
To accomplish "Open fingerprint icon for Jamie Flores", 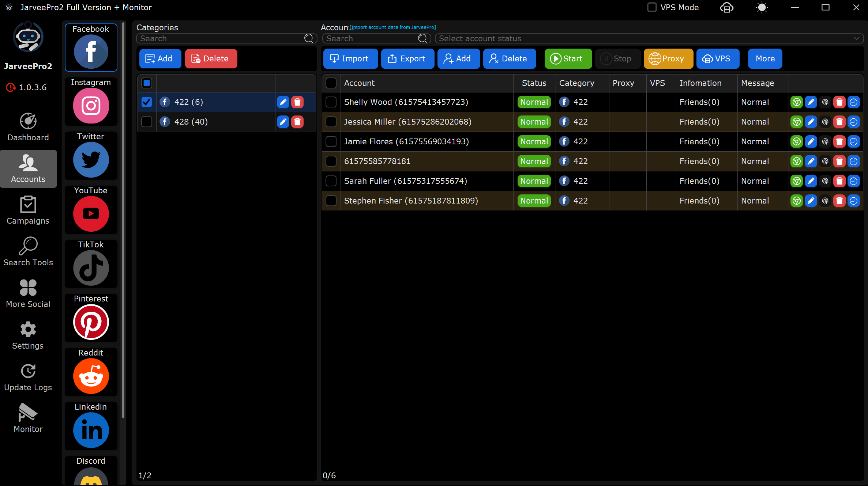I will click(x=825, y=141).
